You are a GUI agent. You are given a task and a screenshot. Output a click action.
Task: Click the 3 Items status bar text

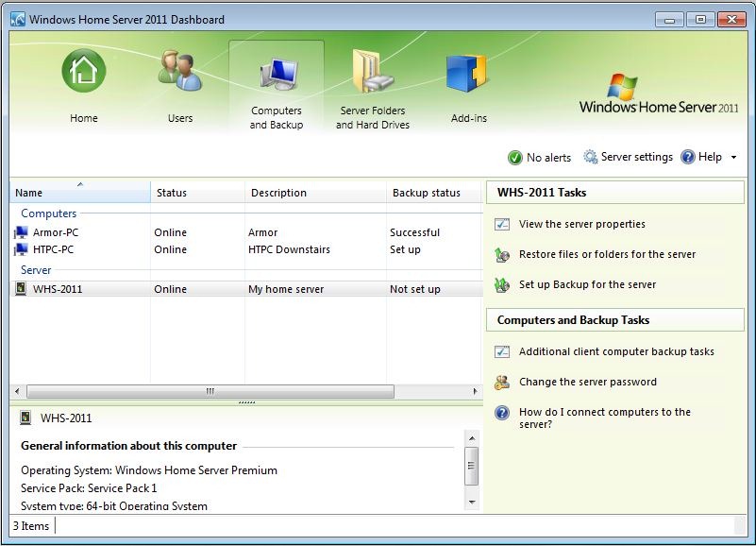31,526
